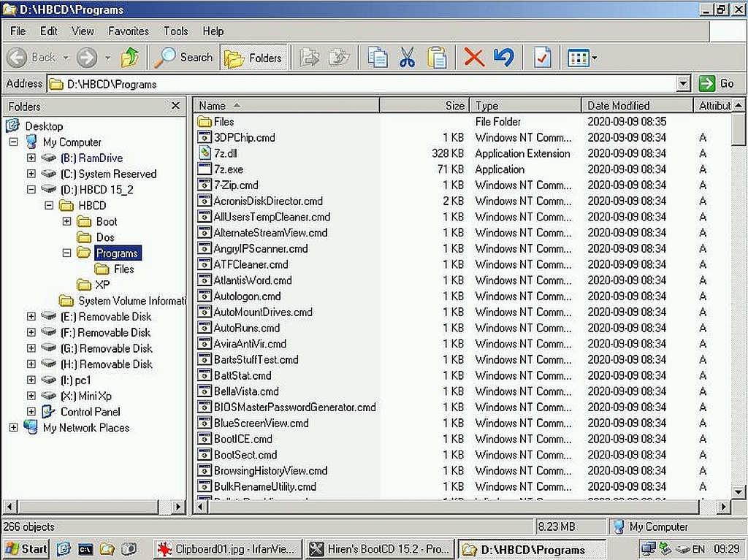Click the Properties checkmark icon
The height and width of the screenshot is (560, 748).
(542, 58)
